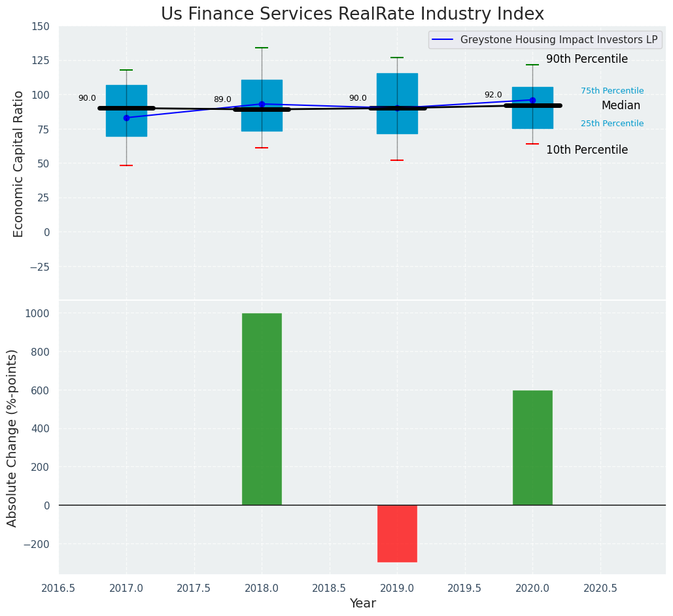This screenshot has width=673, height=616.
Task: Click the 92.0 median value label
Action: (493, 95)
